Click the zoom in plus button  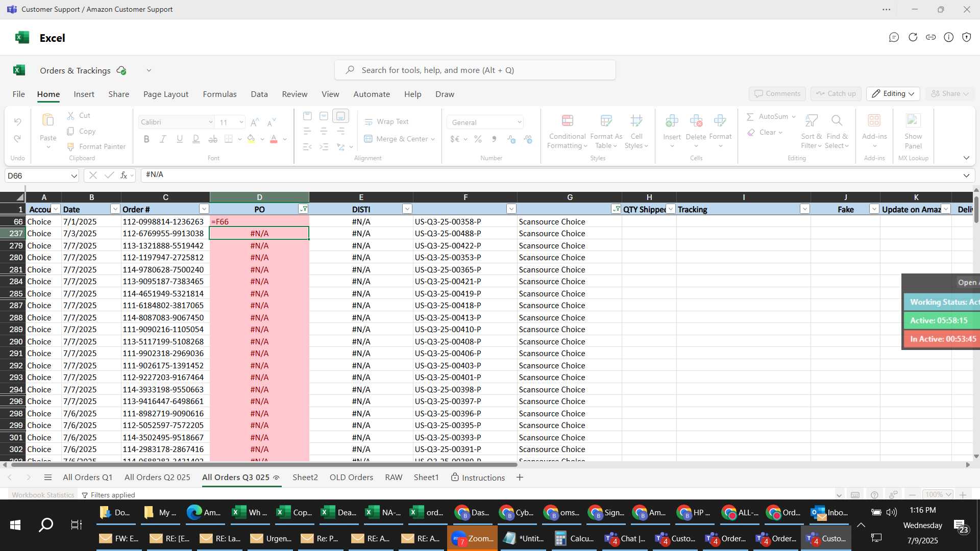963,495
